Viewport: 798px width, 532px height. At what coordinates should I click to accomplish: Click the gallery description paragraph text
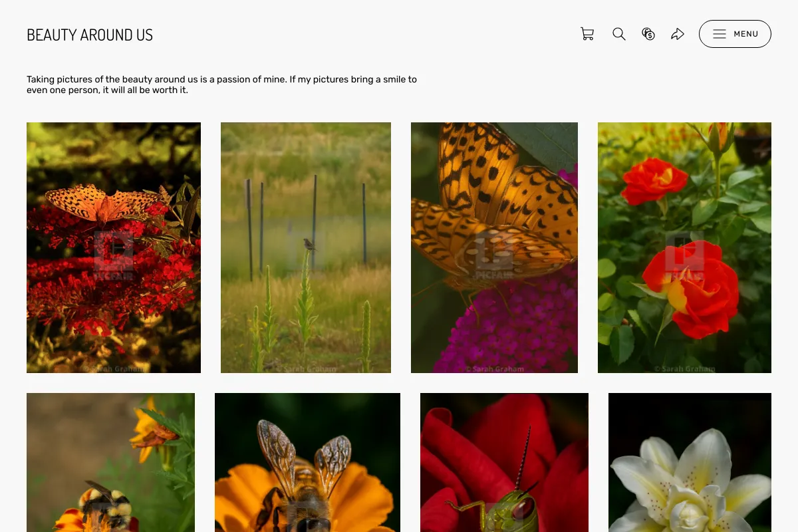(221, 84)
